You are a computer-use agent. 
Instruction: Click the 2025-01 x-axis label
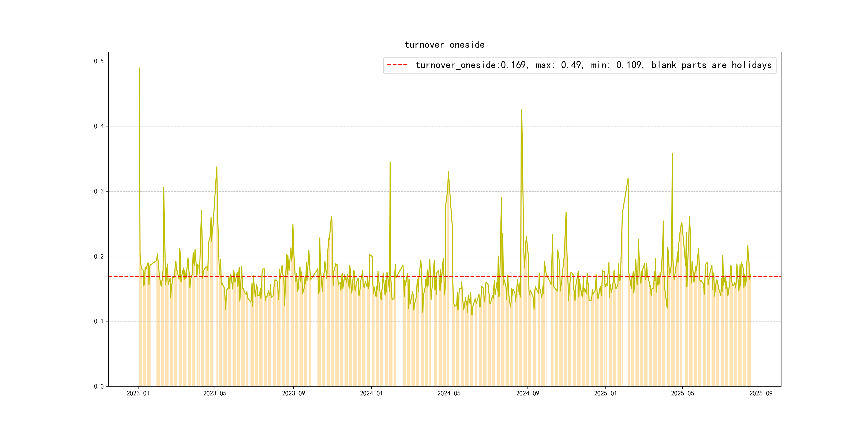(x=605, y=393)
